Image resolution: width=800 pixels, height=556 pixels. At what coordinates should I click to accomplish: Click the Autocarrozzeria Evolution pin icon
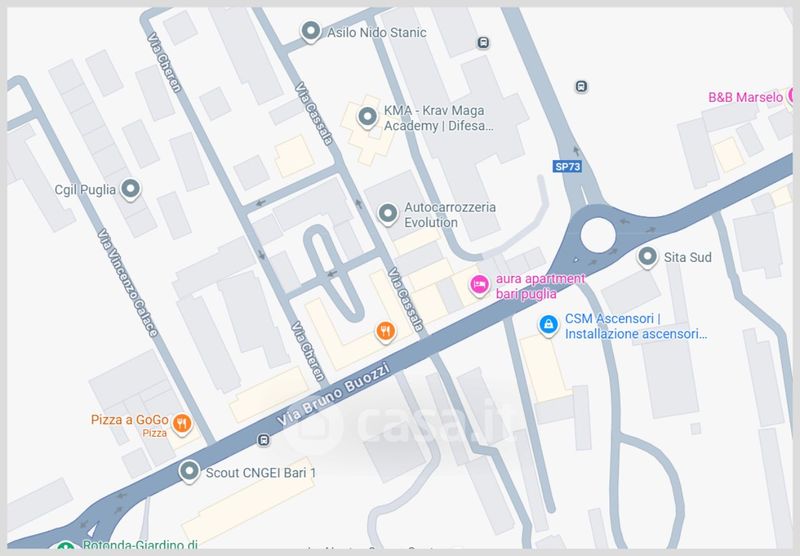388,213
